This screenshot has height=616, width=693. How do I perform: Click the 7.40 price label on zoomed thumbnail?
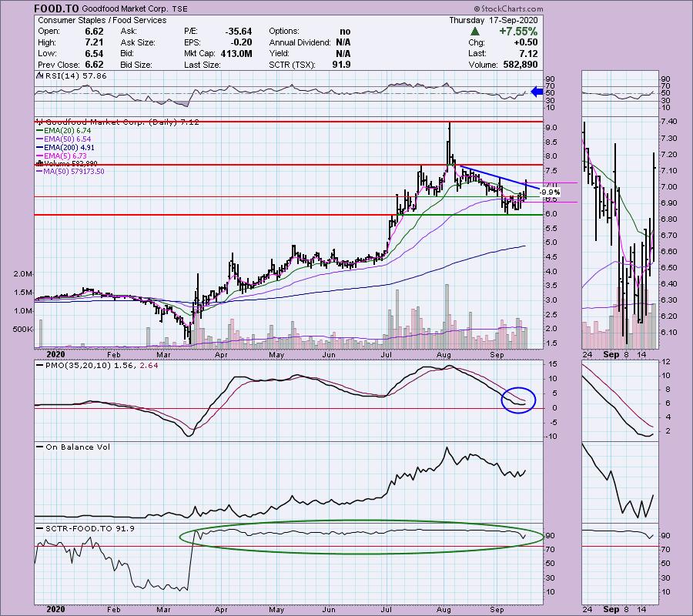coord(670,122)
